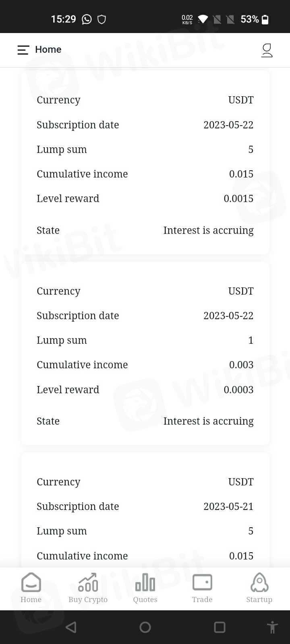The width and height of the screenshot is (290, 644).
Task: Open the Startup rocket icon
Action: (x=259, y=582)
